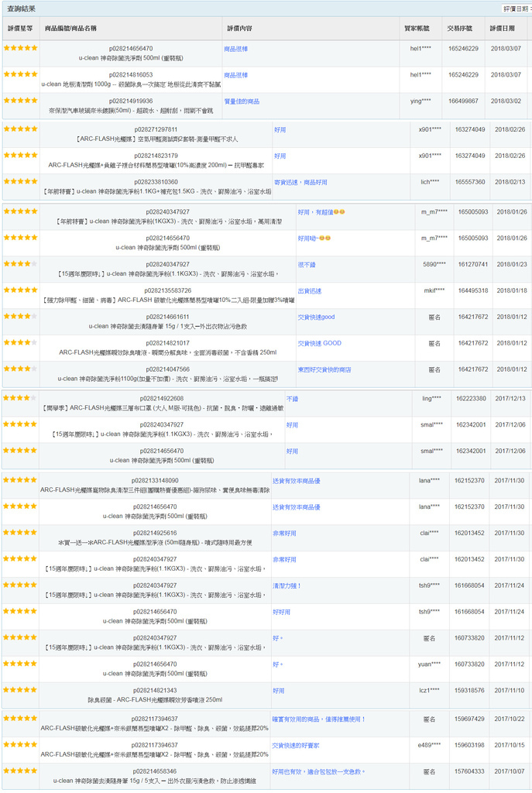
Task: Click the star rating for product p028214919936
Action: pos(20,100)
